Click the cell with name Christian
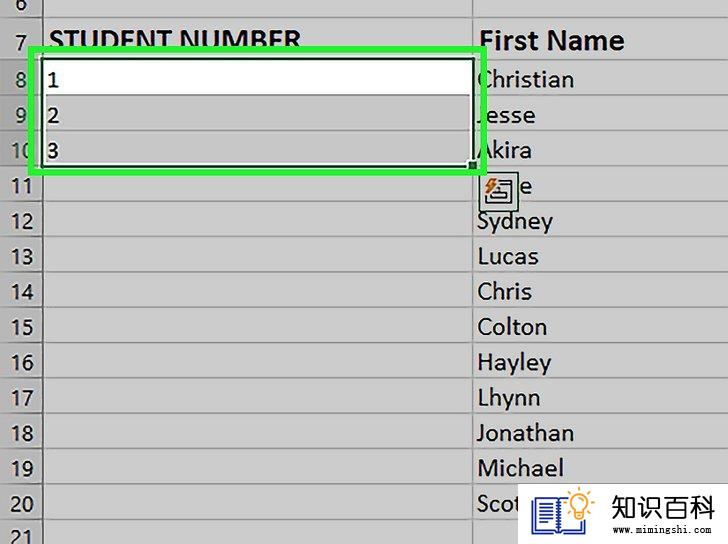 tap(601, 78)
